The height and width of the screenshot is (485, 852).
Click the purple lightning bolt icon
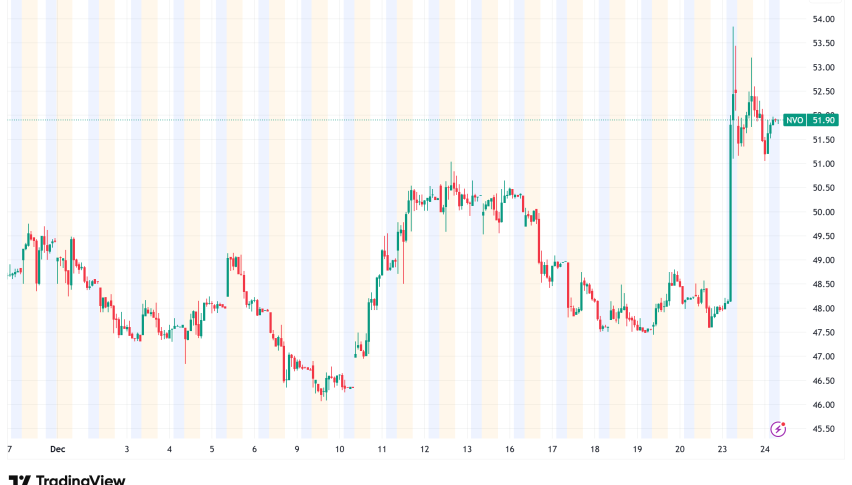click(x=776, y=427)
